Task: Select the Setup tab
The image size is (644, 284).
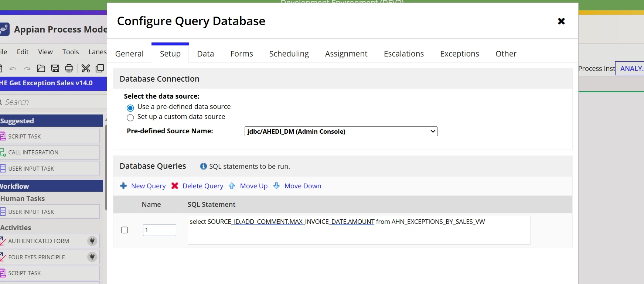Action: [170, 54]
